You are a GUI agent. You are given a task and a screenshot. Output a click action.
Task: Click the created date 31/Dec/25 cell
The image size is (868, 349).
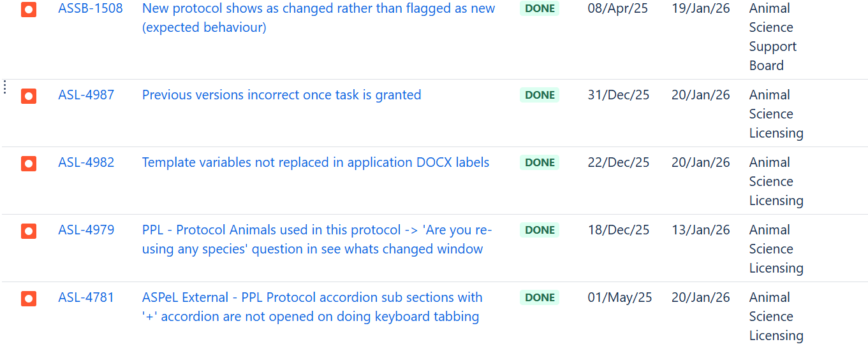tap(618, 96)
